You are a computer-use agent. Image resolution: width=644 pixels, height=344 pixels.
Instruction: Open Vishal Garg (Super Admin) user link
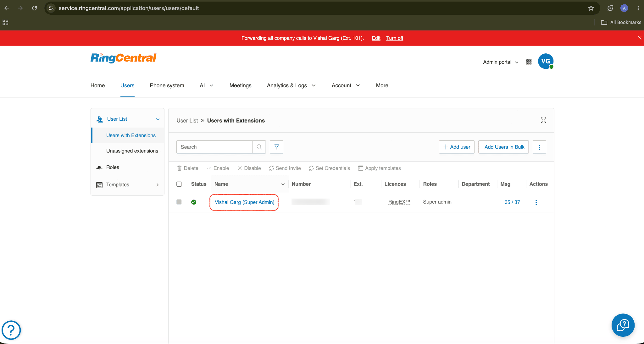pos(244,202)
